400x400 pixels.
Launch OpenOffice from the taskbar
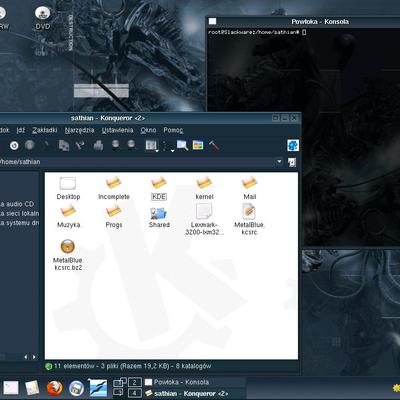click(x=99, y=389)
